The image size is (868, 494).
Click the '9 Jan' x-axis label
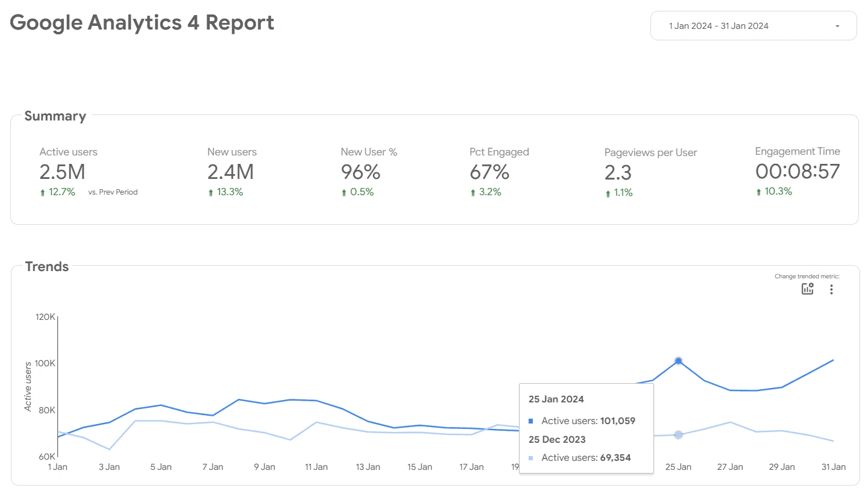[265, 467]
